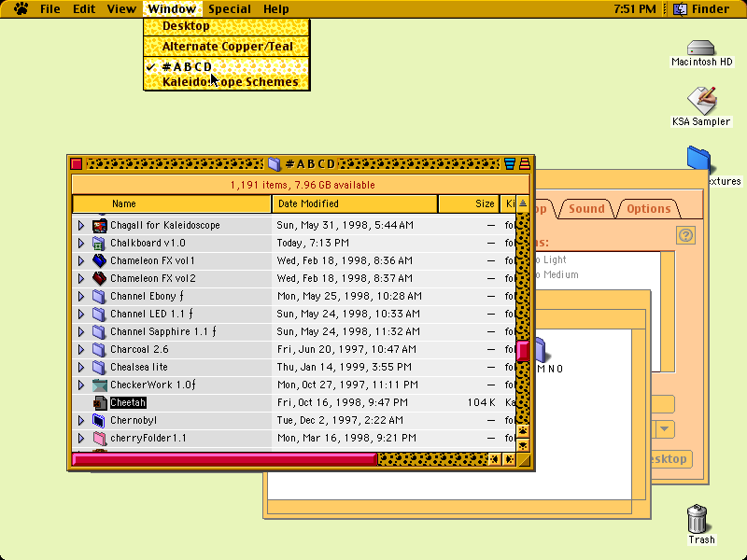The width and height of the screenshot is (747, 560).
Task: Click the pink horizontal scrollbar thumb
Action: [224, 459]
